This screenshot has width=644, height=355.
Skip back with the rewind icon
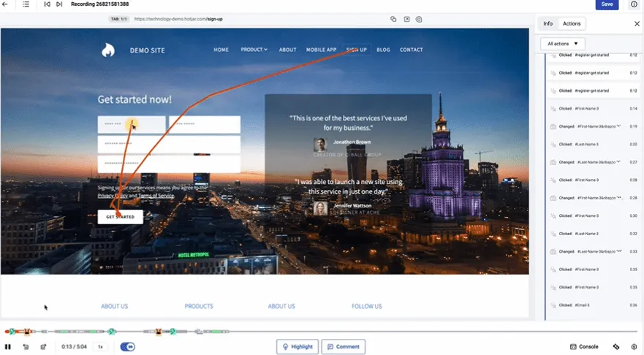(26, 347)
